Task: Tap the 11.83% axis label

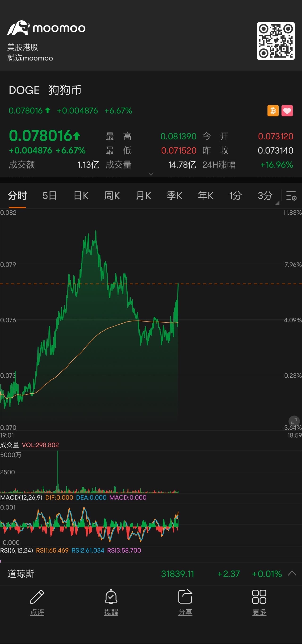Action: pyautogui.click(x=292, y=213)
